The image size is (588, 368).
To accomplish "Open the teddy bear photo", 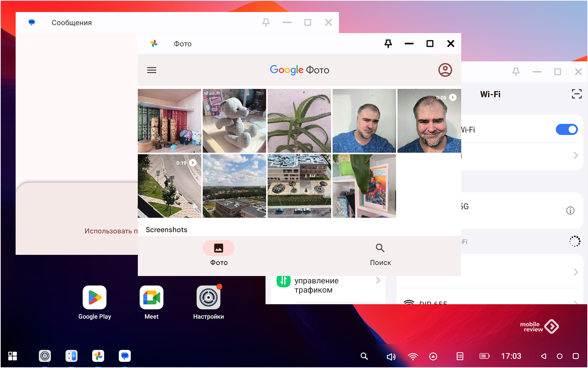I will point(234,121).
